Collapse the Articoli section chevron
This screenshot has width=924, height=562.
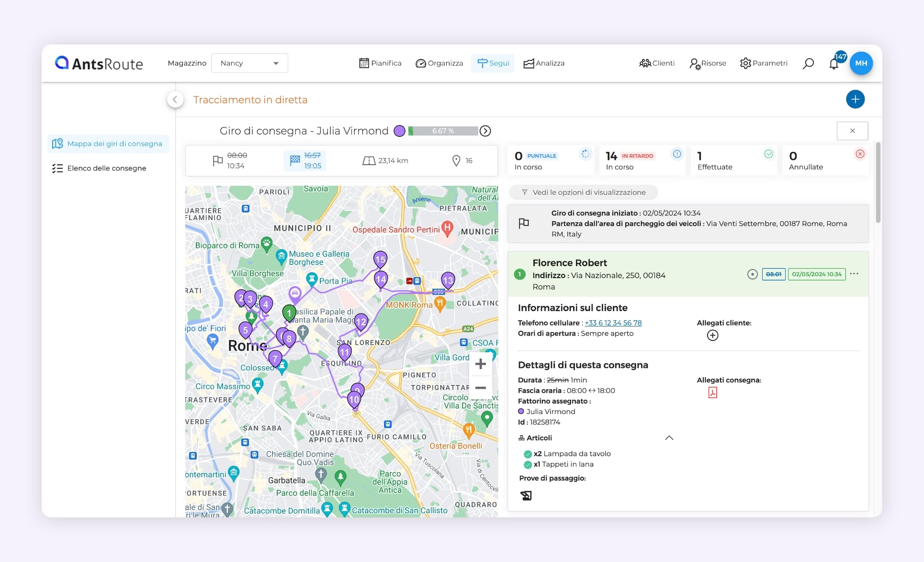(669, 438)
